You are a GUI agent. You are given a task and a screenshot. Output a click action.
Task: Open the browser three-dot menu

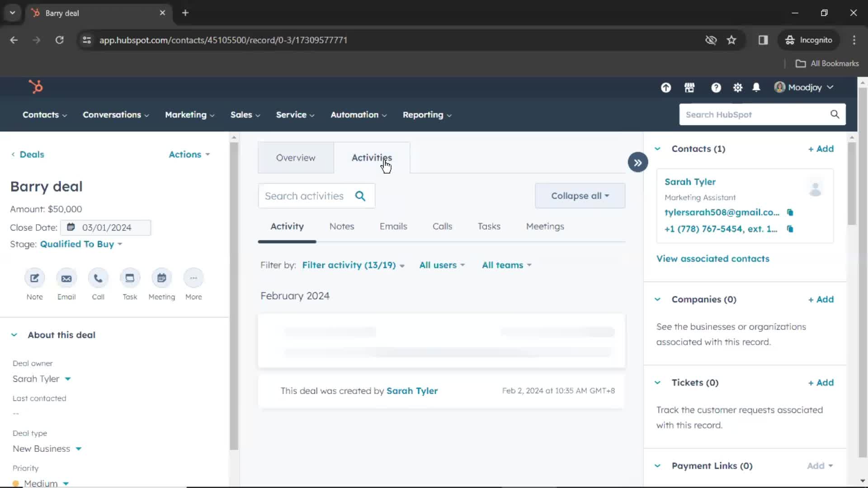(854, 40)
